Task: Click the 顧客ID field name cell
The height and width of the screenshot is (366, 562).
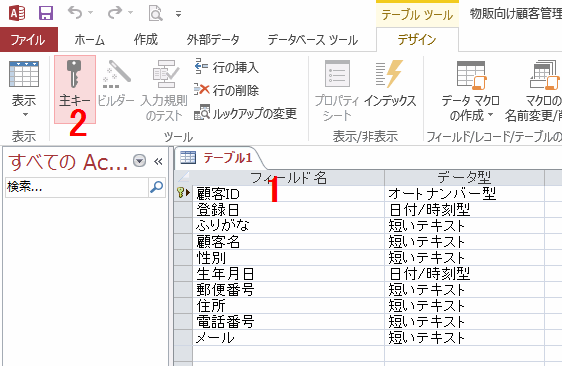Action: 289,194
